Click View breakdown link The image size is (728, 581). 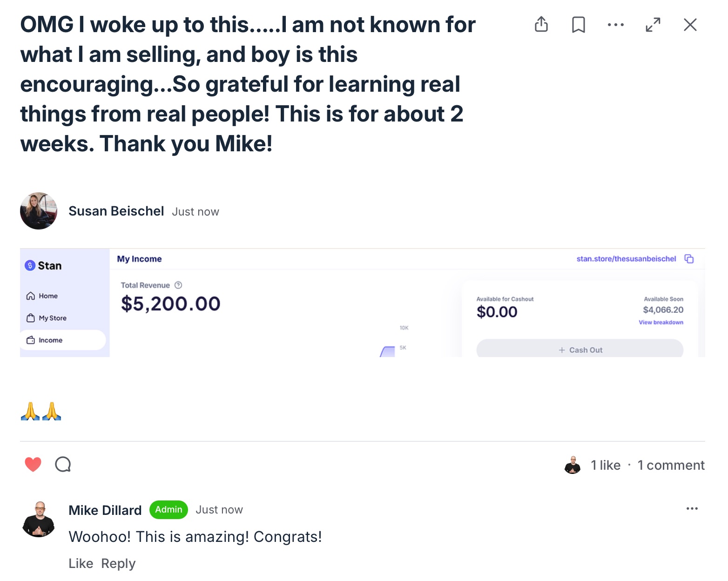[x=661, y=322]
